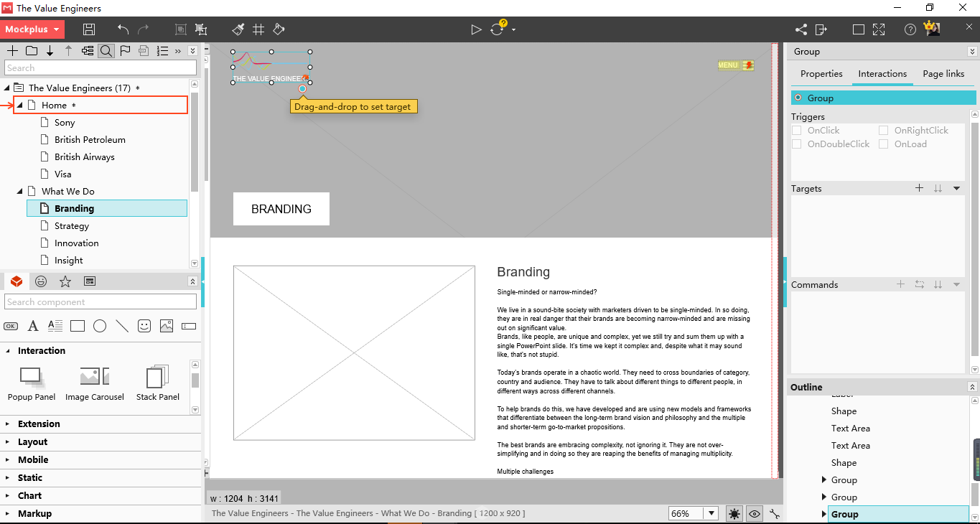The width and height of the screenshot is (980, 524).
Task: Check the OnLoad trigger option
Action: click(x=884, y=144)
